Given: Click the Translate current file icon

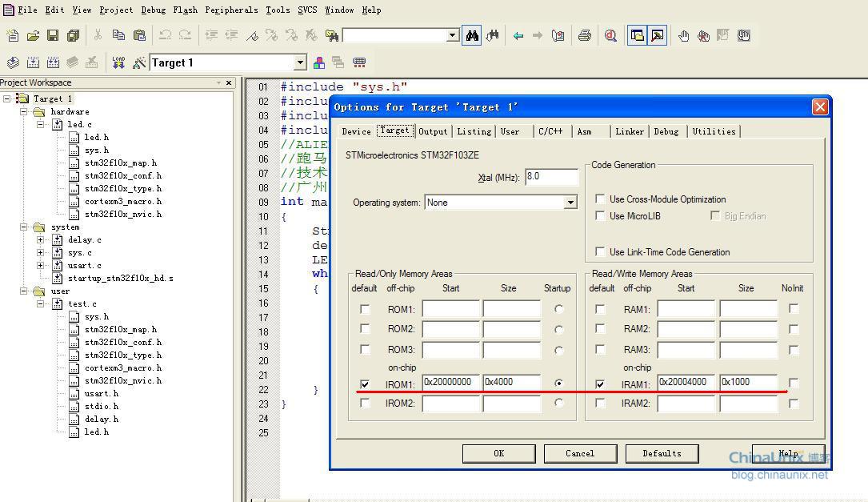Looking at the screenshot, I should (13, 62).
